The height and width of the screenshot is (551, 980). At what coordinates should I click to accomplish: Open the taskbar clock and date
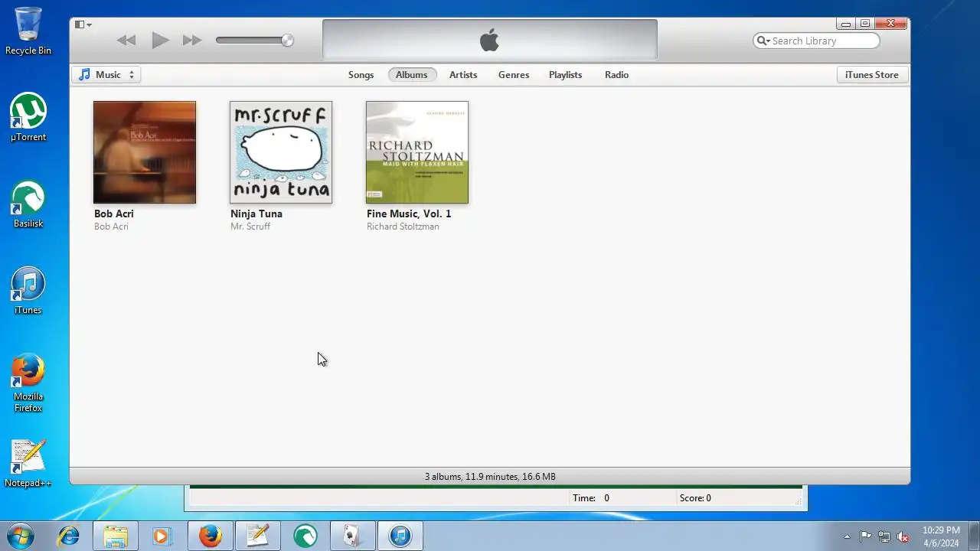(941, 536)
